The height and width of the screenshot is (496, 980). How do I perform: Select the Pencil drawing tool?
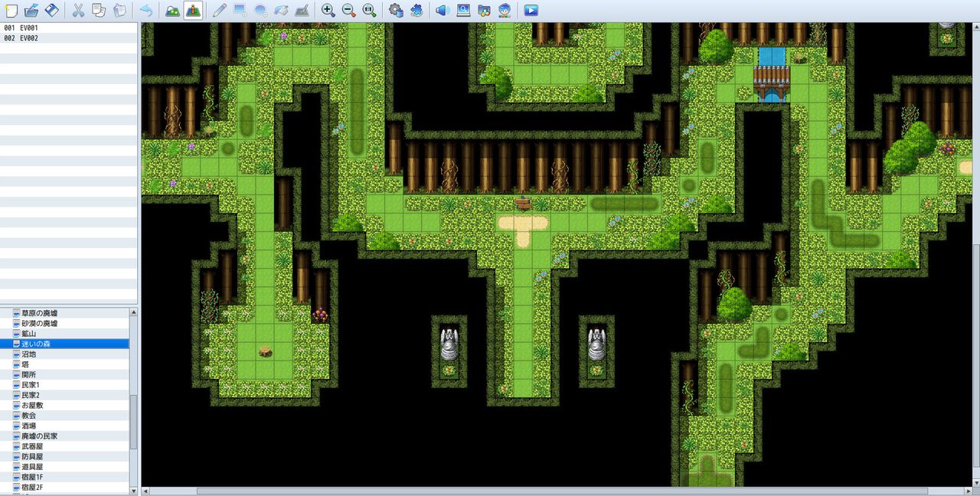219,11
